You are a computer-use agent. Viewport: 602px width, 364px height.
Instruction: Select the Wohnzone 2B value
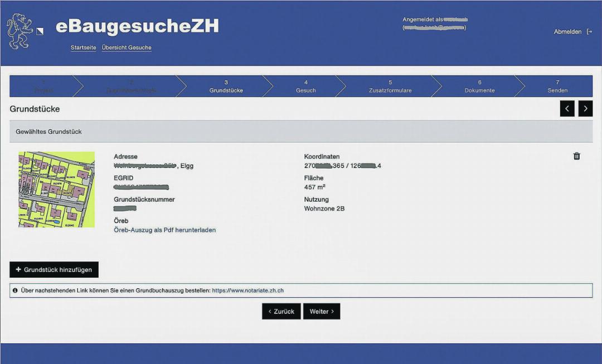coord(324,208)
